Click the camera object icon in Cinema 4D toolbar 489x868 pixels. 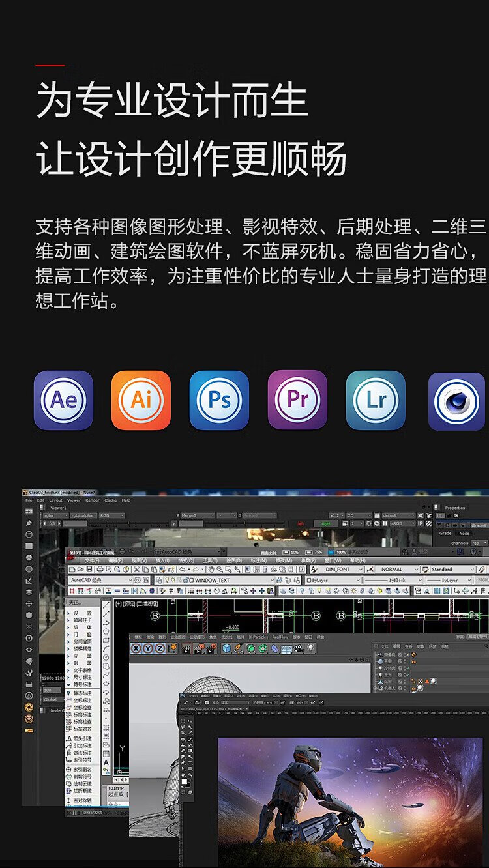click(298, 648)
